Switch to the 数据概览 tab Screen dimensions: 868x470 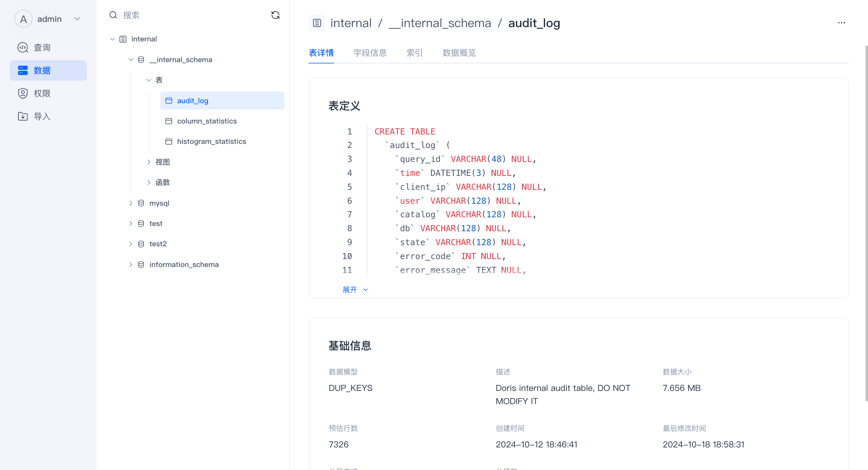(x=459, y=53)
